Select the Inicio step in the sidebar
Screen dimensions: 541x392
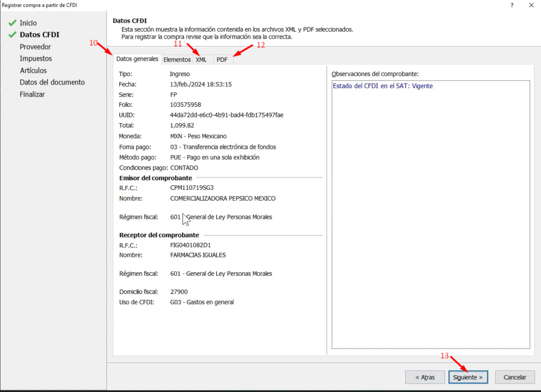[29, 23]
